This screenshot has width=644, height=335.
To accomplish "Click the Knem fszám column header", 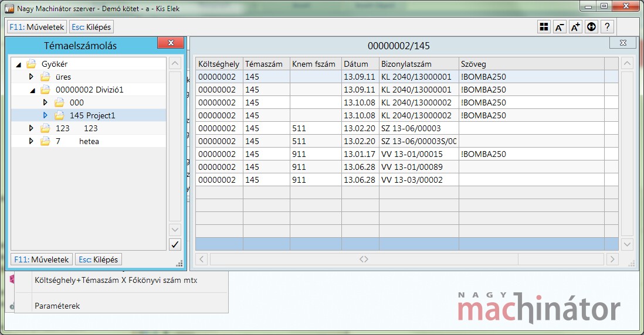I will 316,64.
